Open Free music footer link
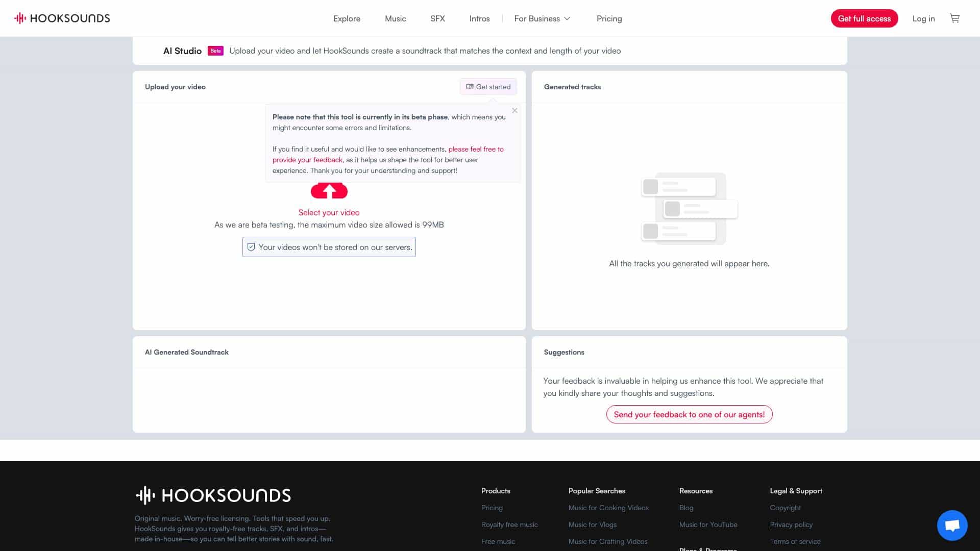 [498, 541]
